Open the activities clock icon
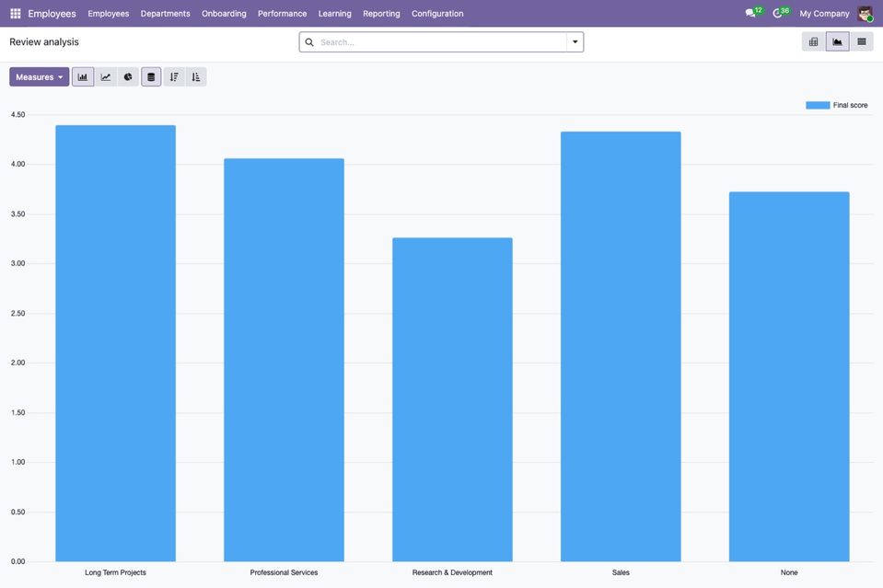 tap(780, 13)
